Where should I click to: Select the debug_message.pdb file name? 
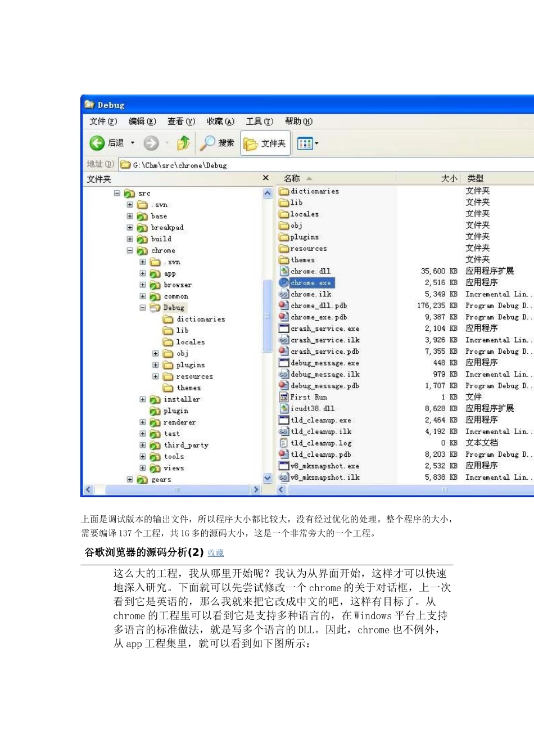click(x=325, y=386)
